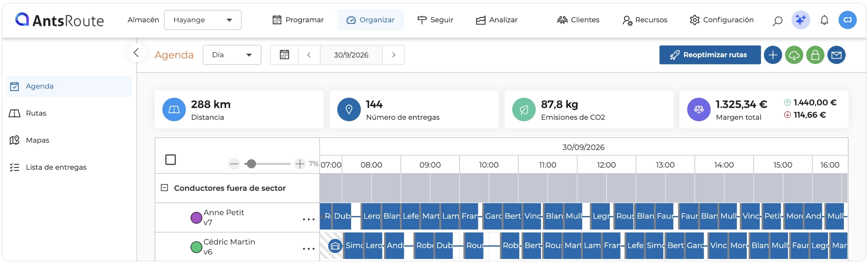Collapse the Conductores fuera de sector group
The width and height of the screenshot is (868, 264).
(x=164, y=188)
